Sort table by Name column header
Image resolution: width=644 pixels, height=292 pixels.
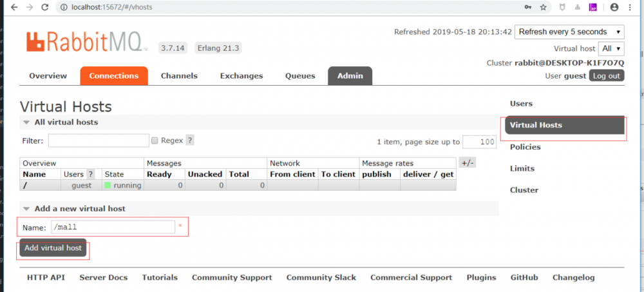click(33, 174)
